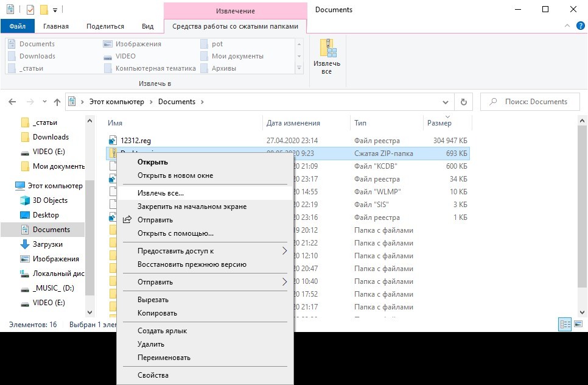Image resolution: width=588 pixels, height=385 pixels.
Task: Open Свойства from the context menu
Action: click(x=205, y=375)
